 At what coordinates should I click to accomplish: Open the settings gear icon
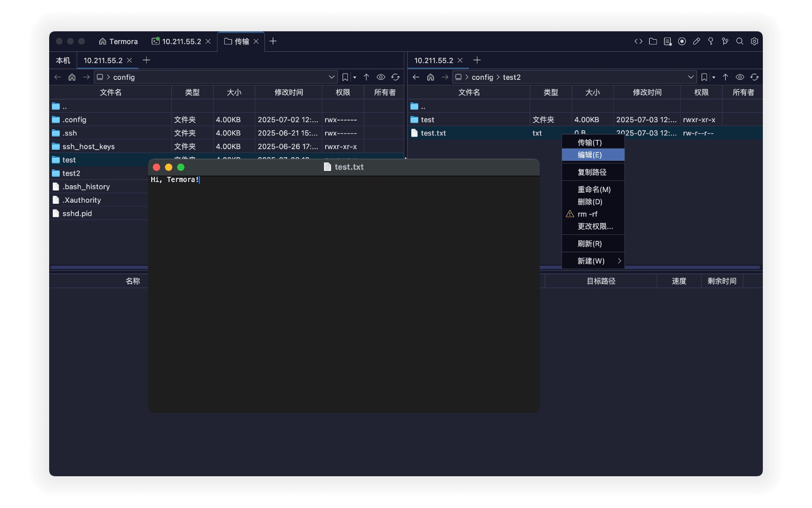754,41
